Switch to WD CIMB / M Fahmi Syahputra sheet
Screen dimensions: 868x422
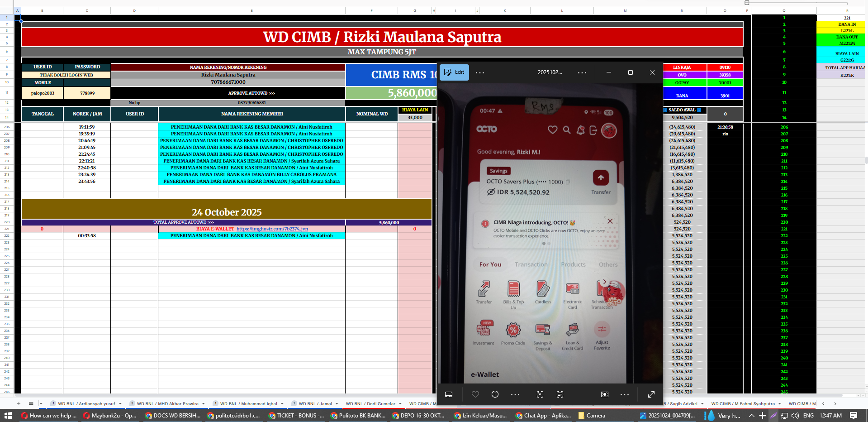tap(743, 404)
